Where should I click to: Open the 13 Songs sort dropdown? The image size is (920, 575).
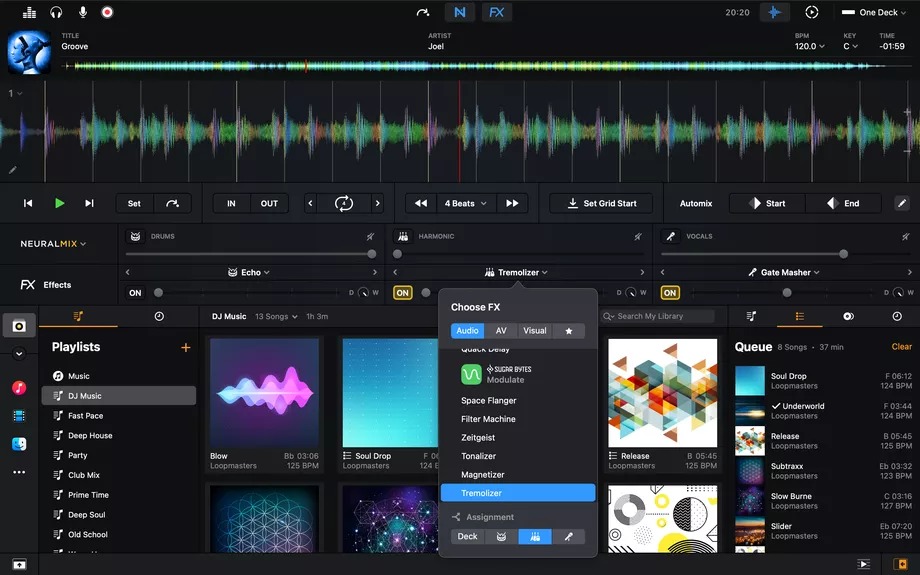[276, 316]
